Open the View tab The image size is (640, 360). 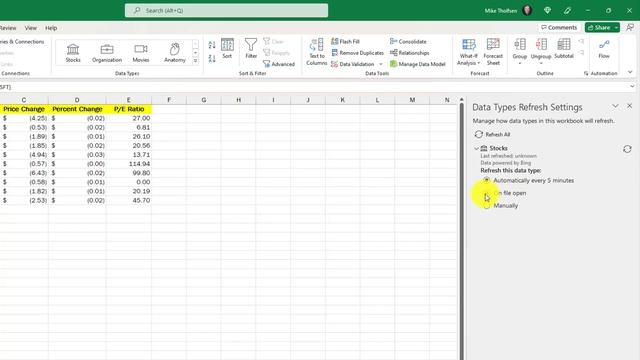pyautogui.click(x=31, y=28)
